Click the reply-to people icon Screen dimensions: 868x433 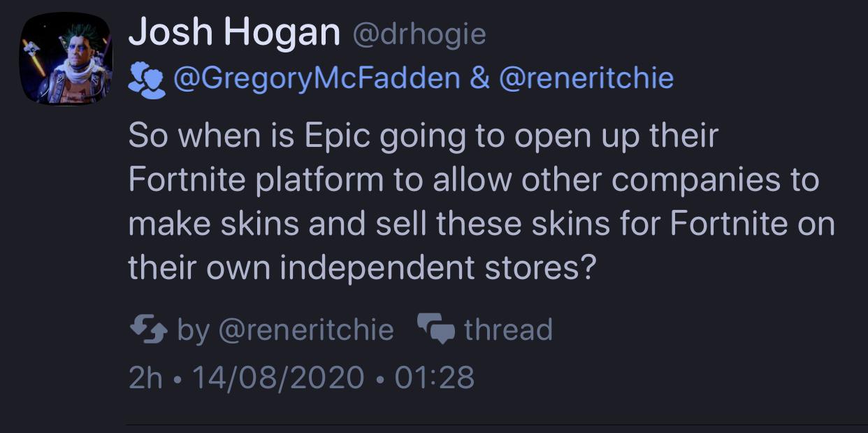tap(147, 80)
